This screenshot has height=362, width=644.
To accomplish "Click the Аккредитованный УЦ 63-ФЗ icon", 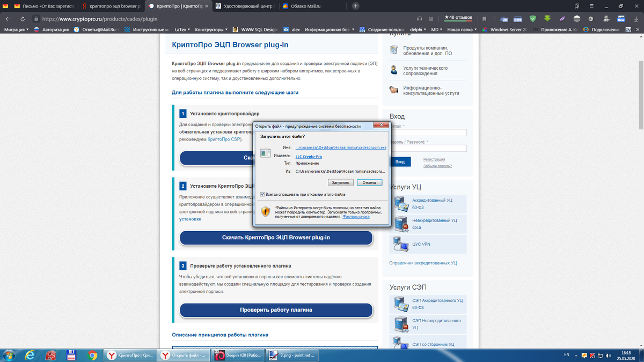I will tap(401, 203).
